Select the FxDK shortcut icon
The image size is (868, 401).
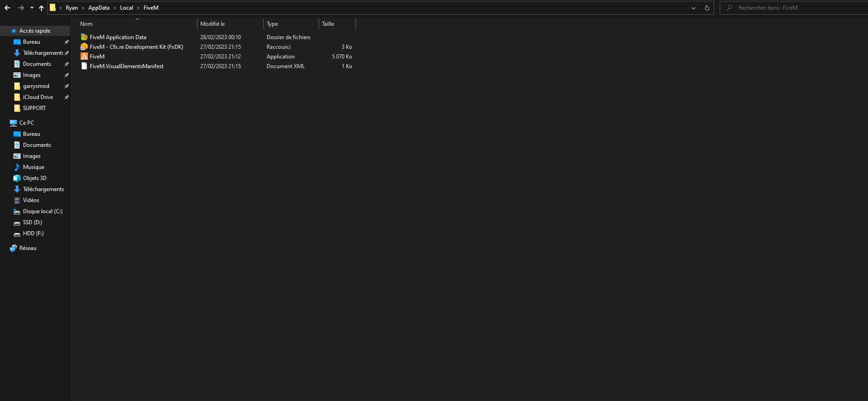84,46
